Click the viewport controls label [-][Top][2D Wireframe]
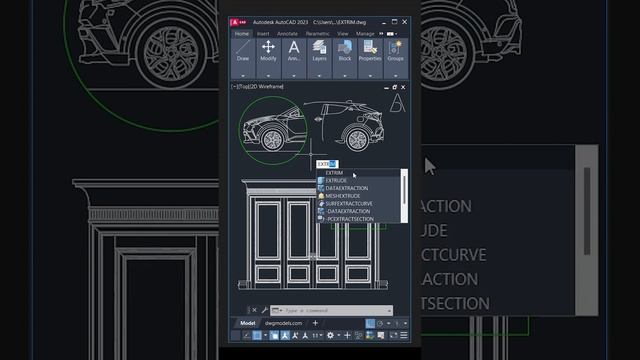640x360 pixels. tap(257, 87)
